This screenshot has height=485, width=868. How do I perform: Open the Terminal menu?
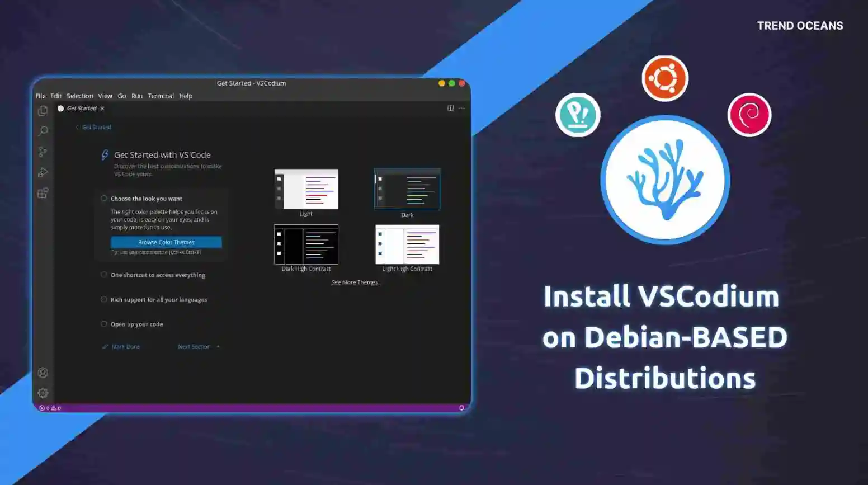coord(161,96)
